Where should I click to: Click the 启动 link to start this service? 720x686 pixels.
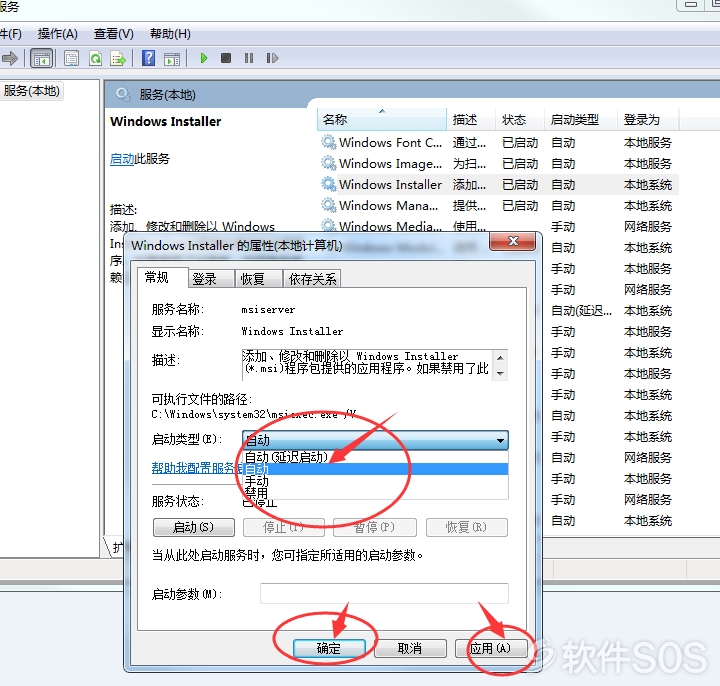coord(122,159)
